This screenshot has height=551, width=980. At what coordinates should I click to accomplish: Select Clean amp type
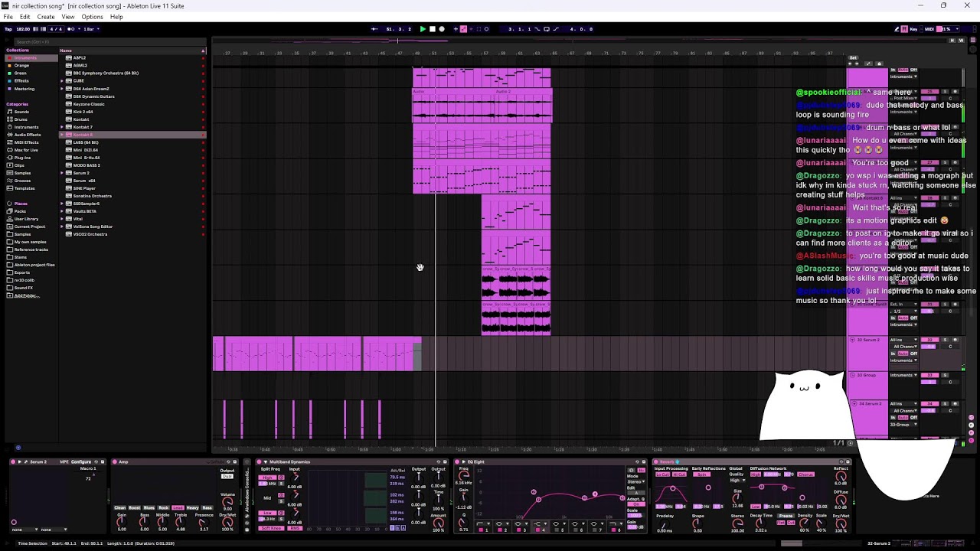click(x=119, y=507)
